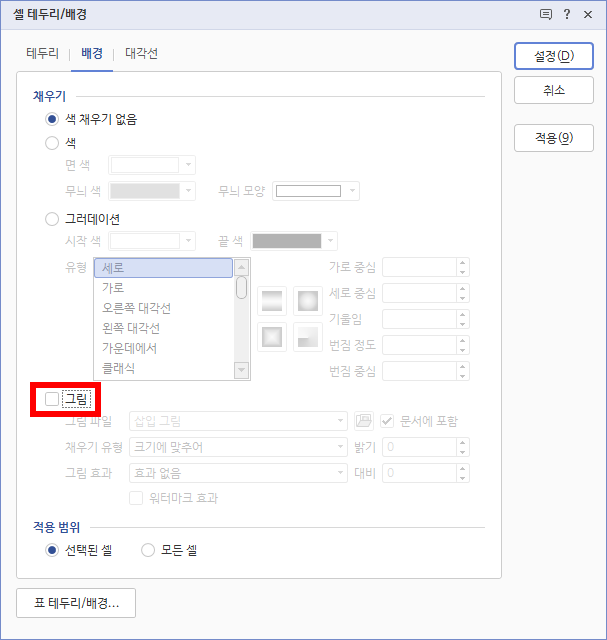Viewport: 607px width, 640px height.
Task: Switch to the 배경 tab
Action: pos(92,53)
